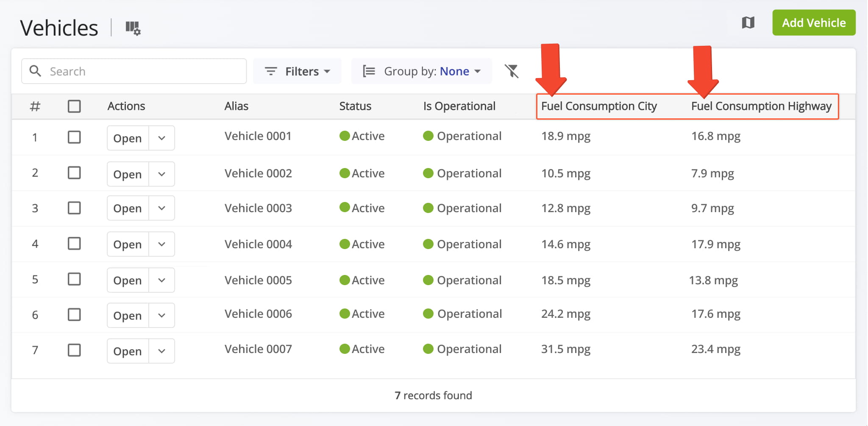
Task: Click the Operational status of Vehicle 0006
Action: click(462, 314)
